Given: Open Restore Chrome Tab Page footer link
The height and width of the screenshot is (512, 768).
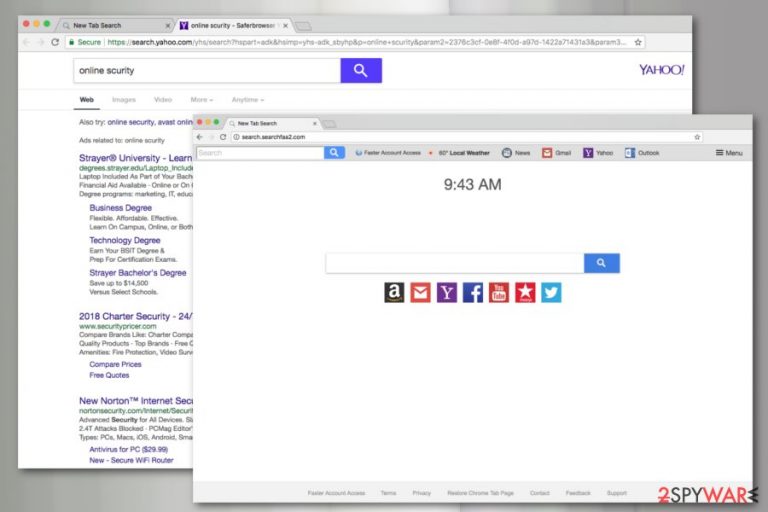Looking at the screenshot, I should coord(480,493).
